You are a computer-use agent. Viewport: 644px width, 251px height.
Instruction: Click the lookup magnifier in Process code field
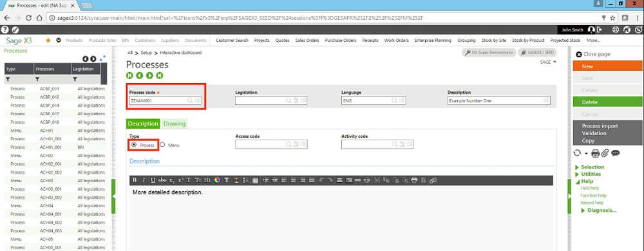coord(190,100)
